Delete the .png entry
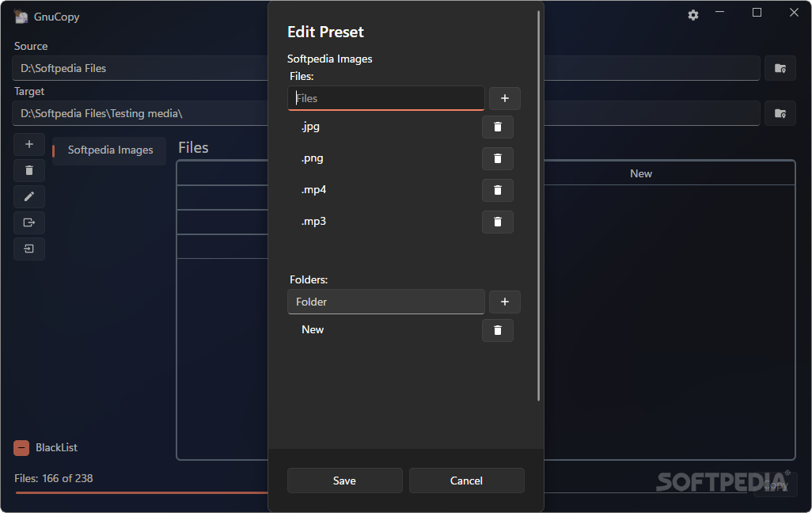812x513 pixels. pyautogui.click(x=497, y=158)
